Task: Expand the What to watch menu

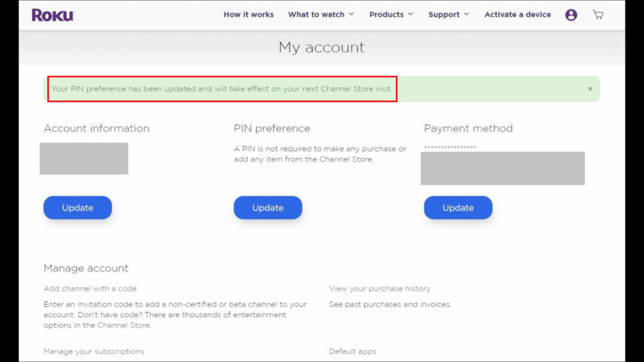Action: [317, 14]
